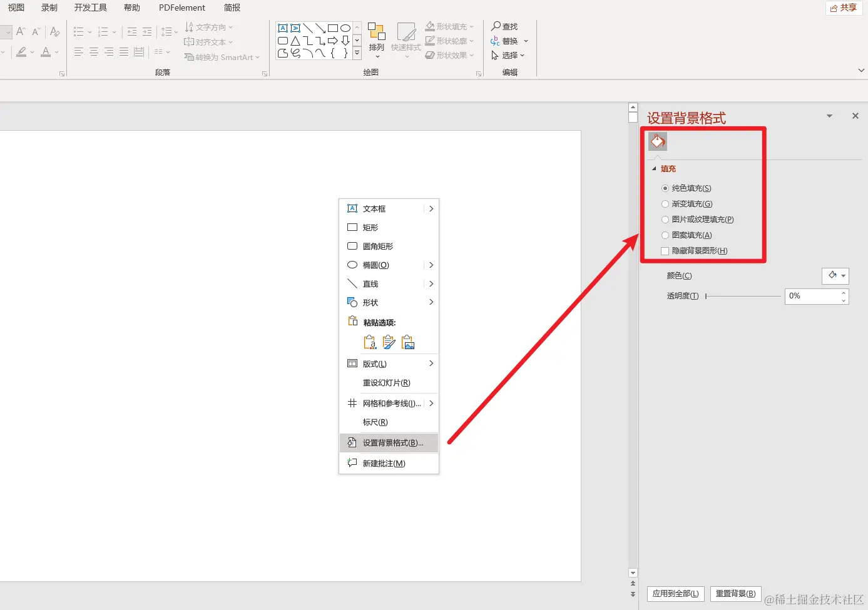Choose Rounded Rectangle (圆角矩形) in context menu
This screenshot has height=610, width=868.
389,247
